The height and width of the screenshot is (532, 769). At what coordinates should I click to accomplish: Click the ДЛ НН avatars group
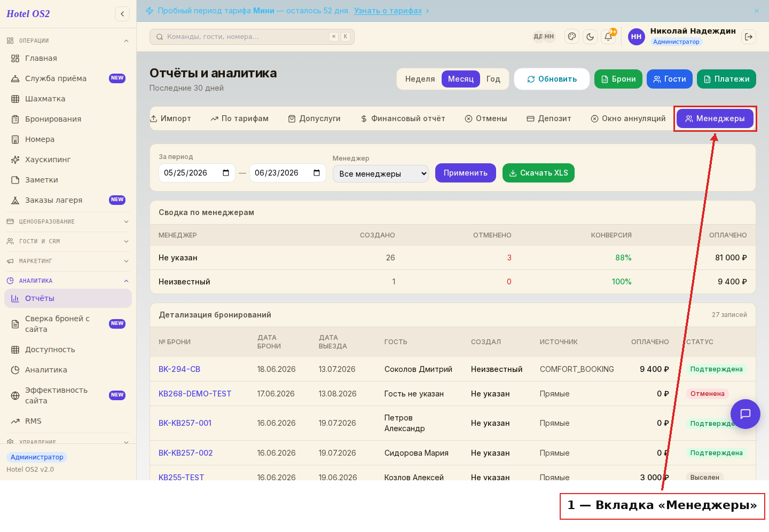click(544, 37)
